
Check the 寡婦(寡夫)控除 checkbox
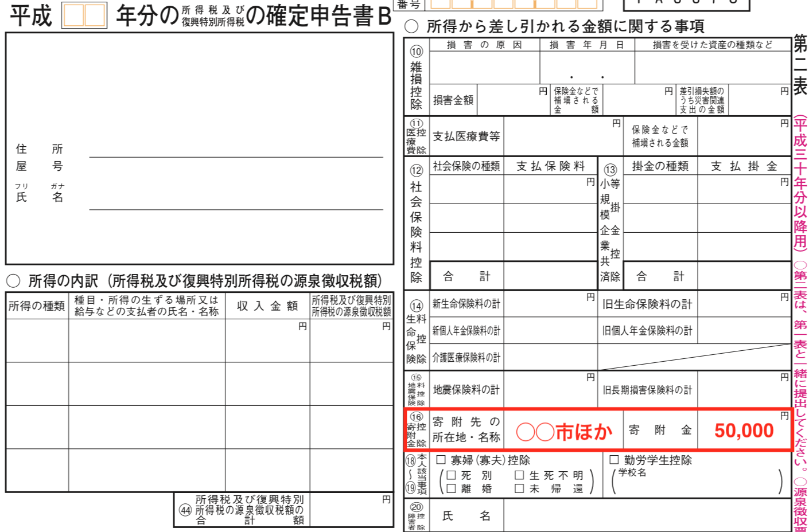[x=441, y=460]
